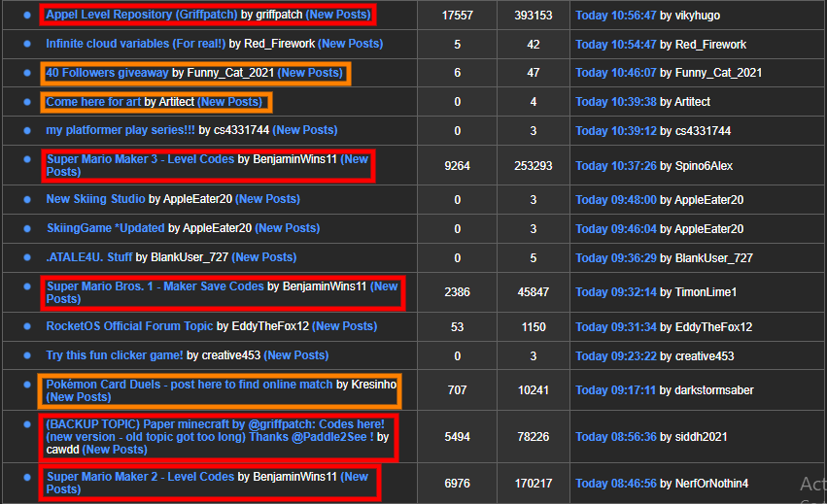Click the unread dot beside Infinite cloud variables

(27, 44)
